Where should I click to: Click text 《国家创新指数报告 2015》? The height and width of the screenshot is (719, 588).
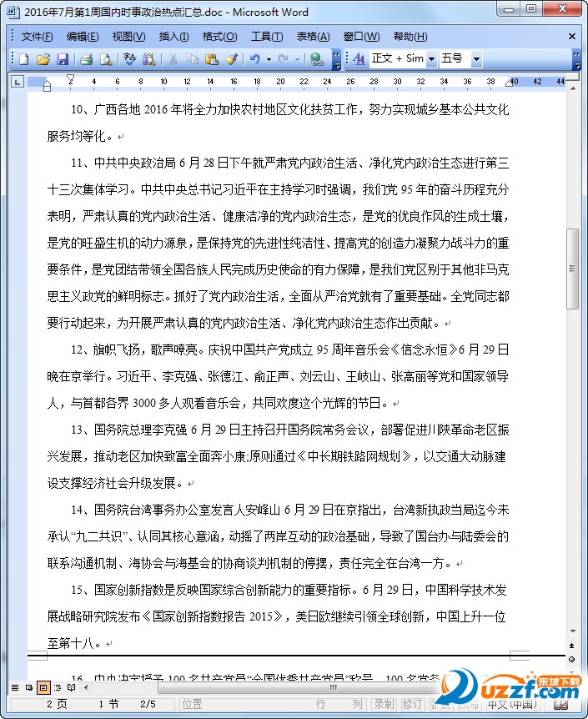213,616
